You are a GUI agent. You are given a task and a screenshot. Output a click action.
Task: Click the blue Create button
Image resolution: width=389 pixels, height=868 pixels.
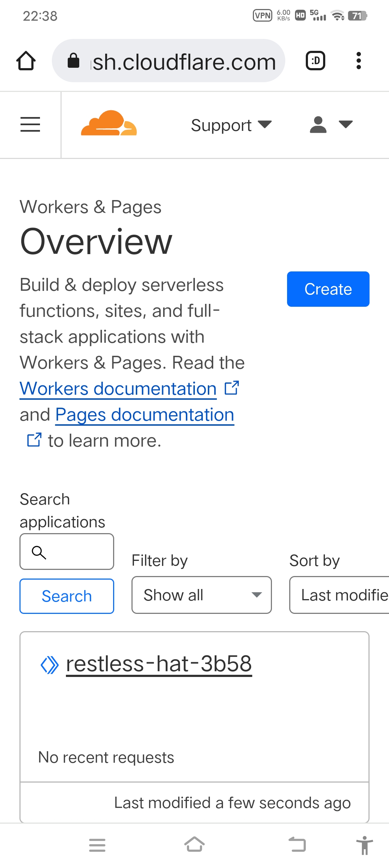(x=328, y=289)
